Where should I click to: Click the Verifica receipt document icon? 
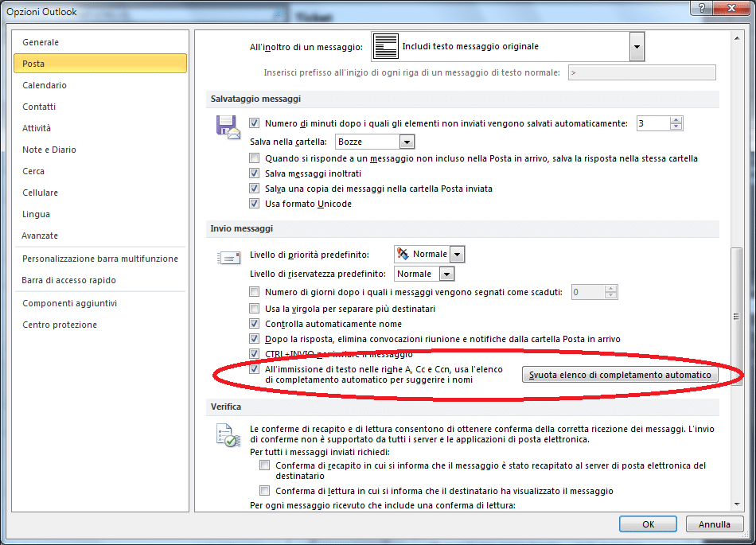pos(228,435)
